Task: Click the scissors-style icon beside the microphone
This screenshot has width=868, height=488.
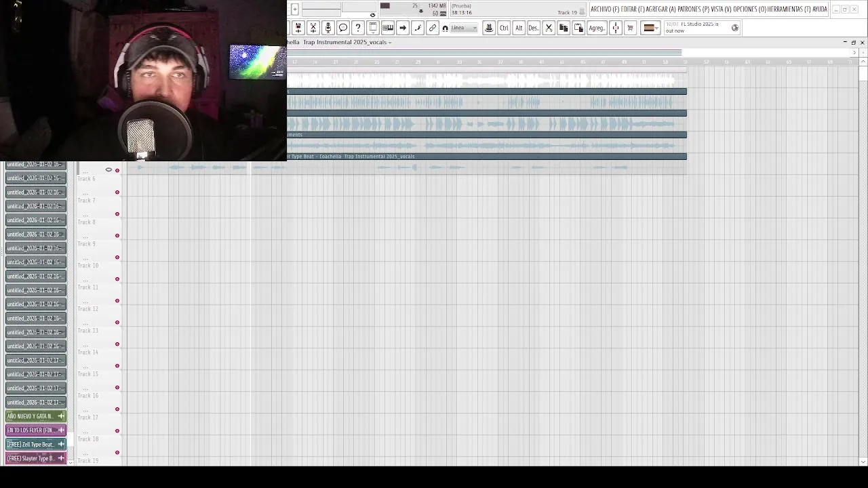Action: tap(313, 28)
